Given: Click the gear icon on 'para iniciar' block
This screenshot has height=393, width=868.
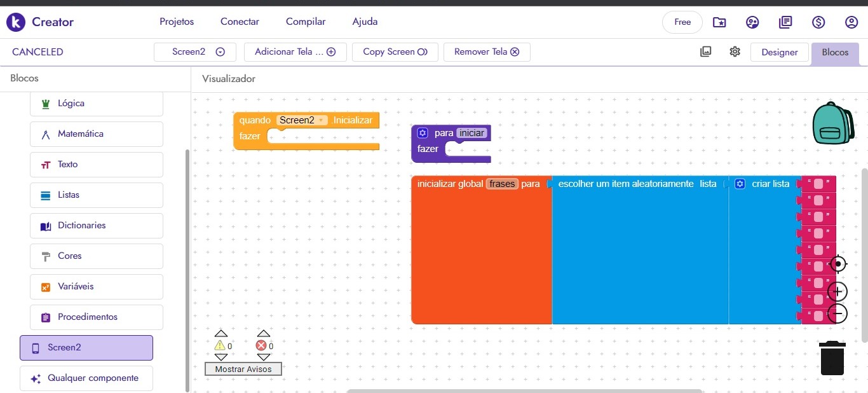Looking at the screenshot, I should pyautogui.click(x=423, y=134).
